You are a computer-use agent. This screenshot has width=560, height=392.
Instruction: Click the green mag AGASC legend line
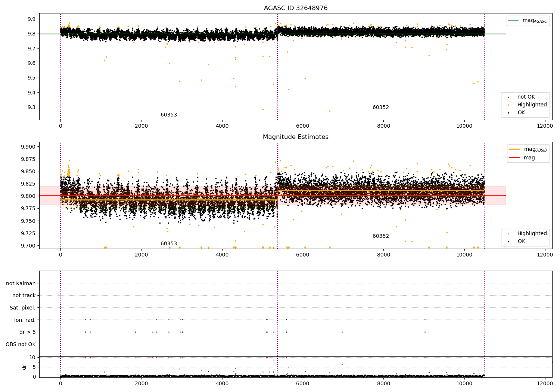(514, 21)
